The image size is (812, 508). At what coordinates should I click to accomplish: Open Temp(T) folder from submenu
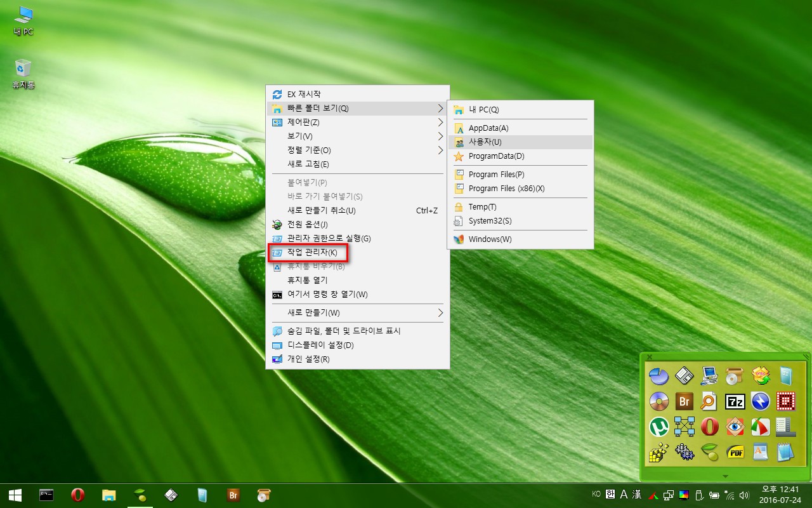coord(520,206)
